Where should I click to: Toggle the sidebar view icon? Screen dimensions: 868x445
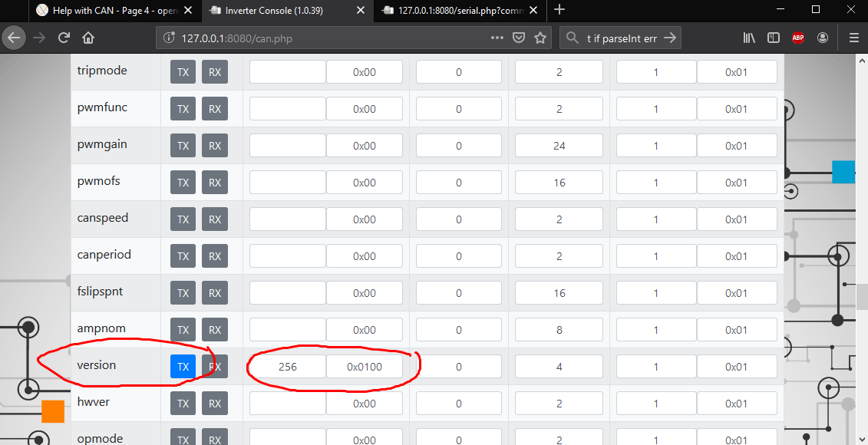pyautogui.click(x=774, y=38)
